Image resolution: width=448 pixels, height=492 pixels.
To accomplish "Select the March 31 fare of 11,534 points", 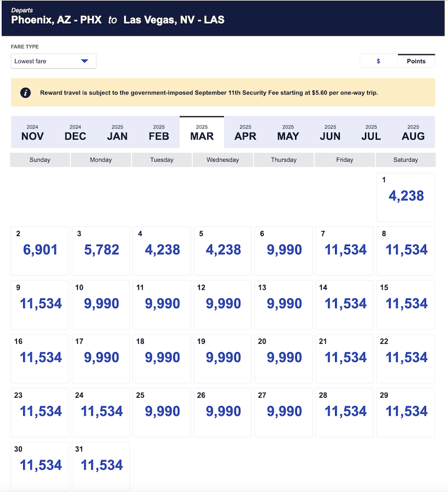I will [102, 466].
